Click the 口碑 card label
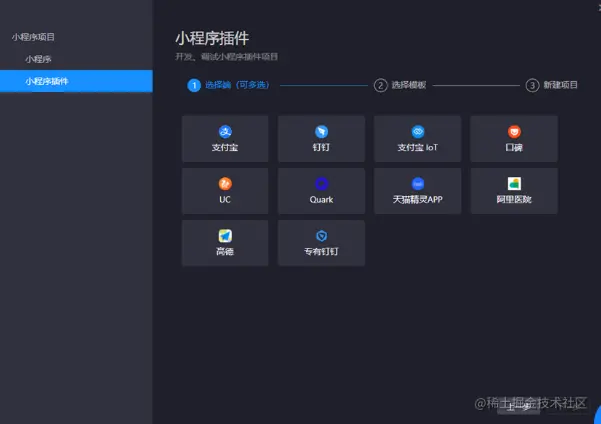This screenshot has height=424, width=601. pyautogui.click(x=514, y=148)
